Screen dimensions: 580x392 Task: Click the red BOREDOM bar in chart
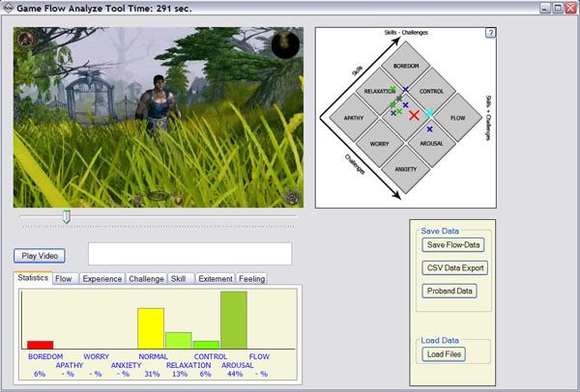[41, 345]
